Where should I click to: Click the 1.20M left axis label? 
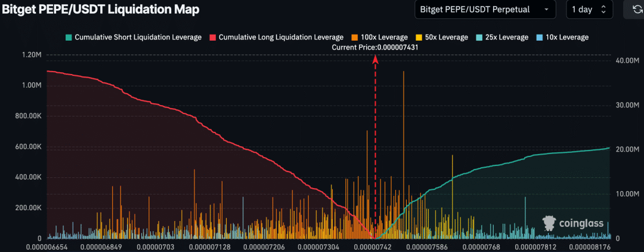click(31, 55)
